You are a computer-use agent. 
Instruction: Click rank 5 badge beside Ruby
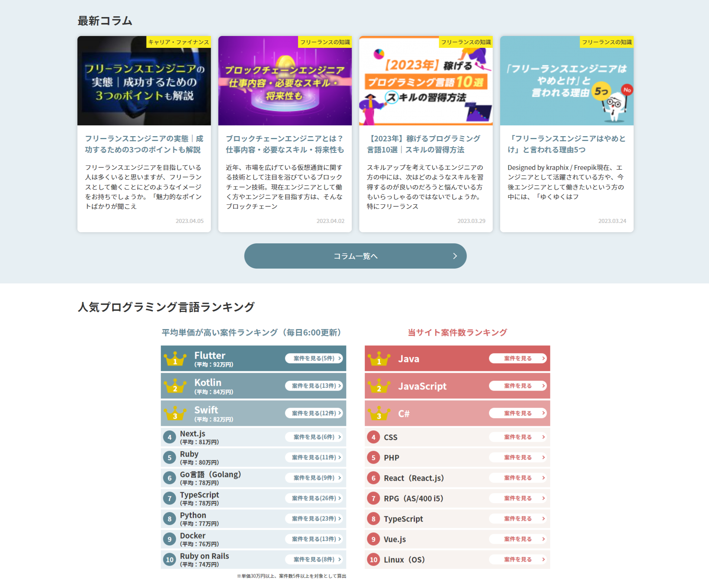169,458
